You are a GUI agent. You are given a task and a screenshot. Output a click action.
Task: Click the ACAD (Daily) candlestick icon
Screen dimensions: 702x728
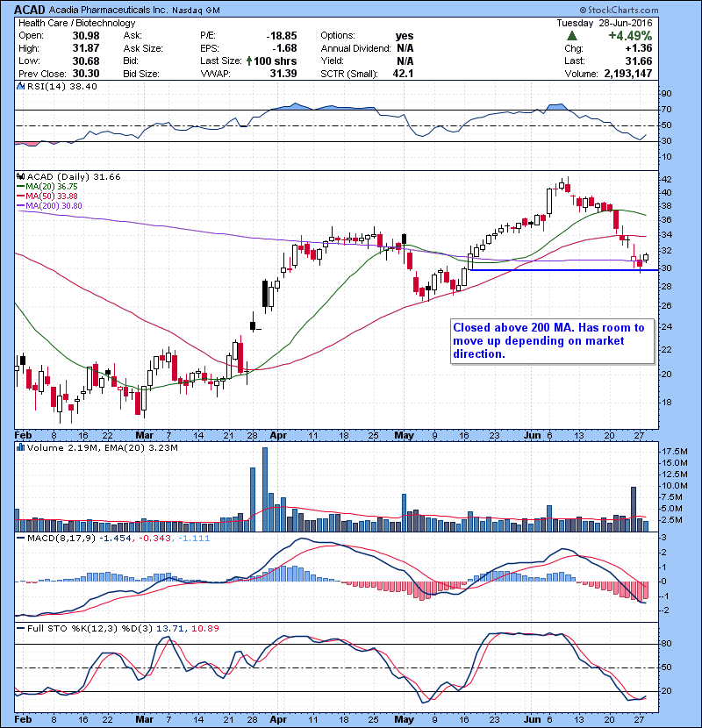(x=20, y=176)
